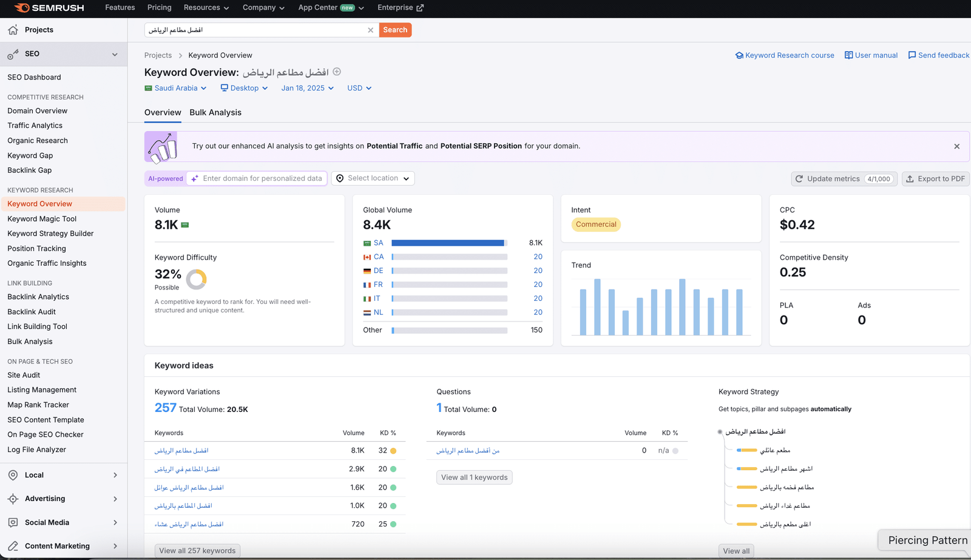Open Pricing in top navigation

pyautogui.click(x=160, y=8)
